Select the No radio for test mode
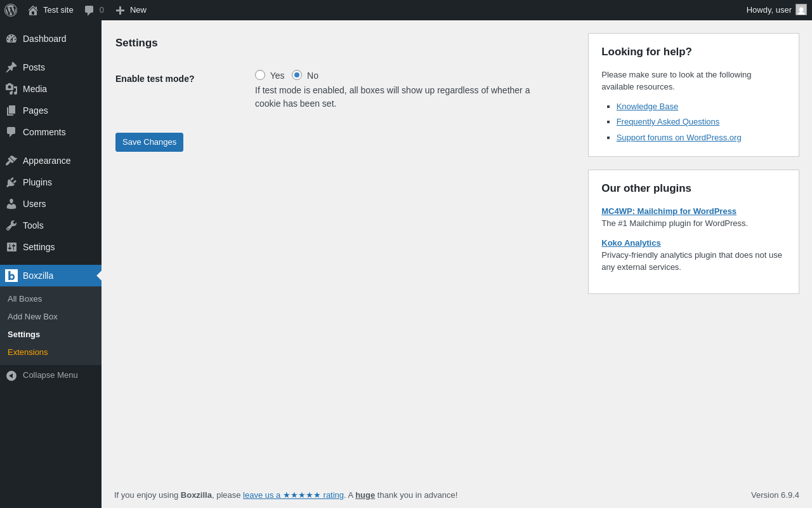Viewport: 812px width, 508px height. tap(297, 75)
